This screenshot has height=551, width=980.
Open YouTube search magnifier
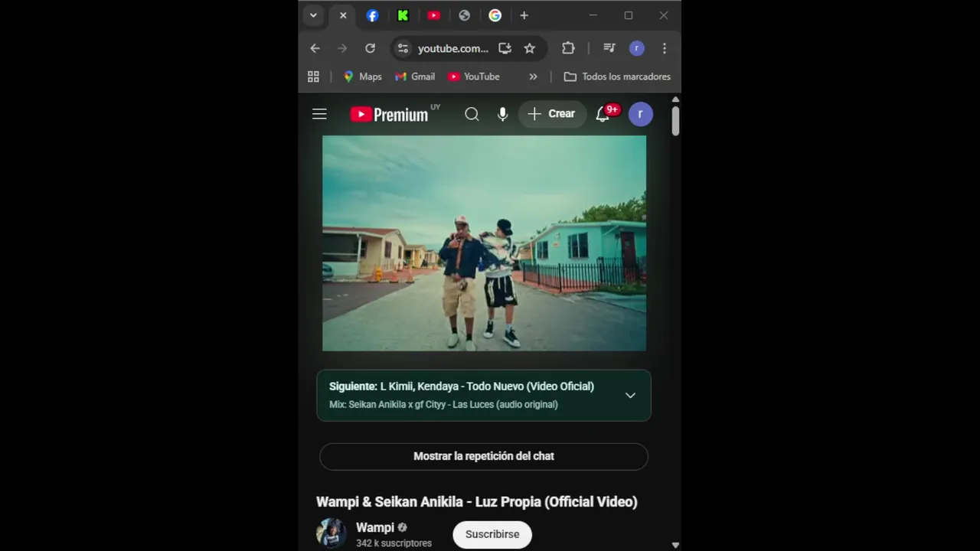pos(472,114)
